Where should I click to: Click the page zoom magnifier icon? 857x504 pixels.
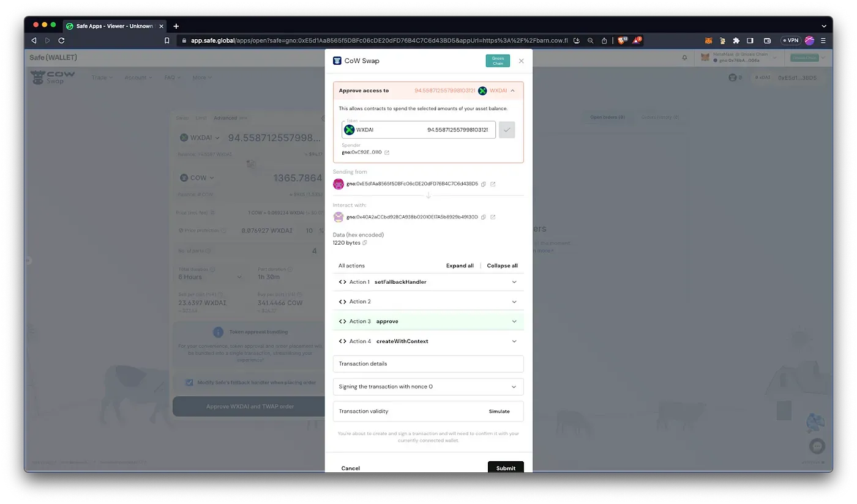click(x=590, y=40)
